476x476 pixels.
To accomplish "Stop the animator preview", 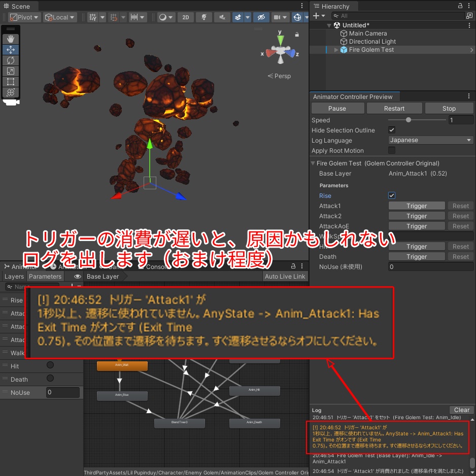I will (449, 109).
